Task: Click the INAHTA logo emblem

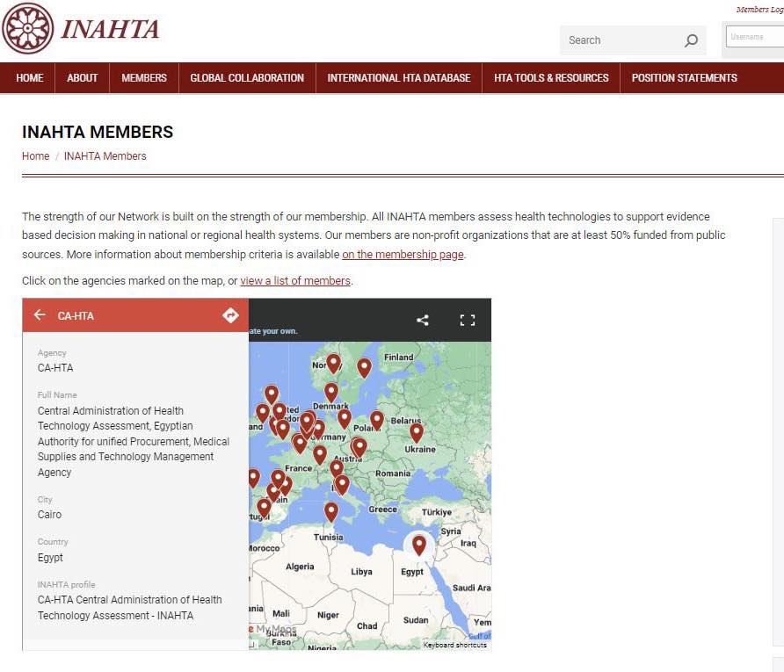Action: [x=27, y=28]
